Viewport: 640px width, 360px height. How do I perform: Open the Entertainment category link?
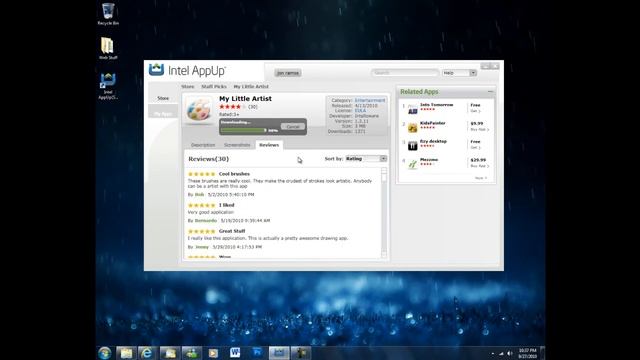pos(370,100)
